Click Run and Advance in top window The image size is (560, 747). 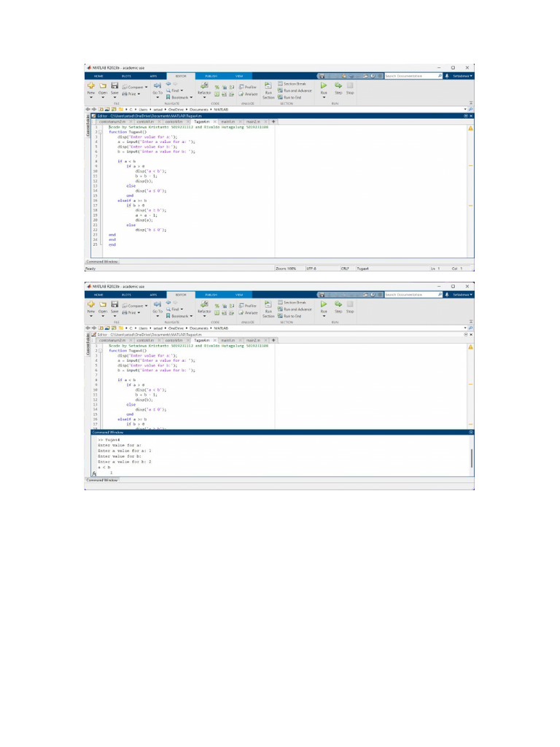[x=294, y=90]
